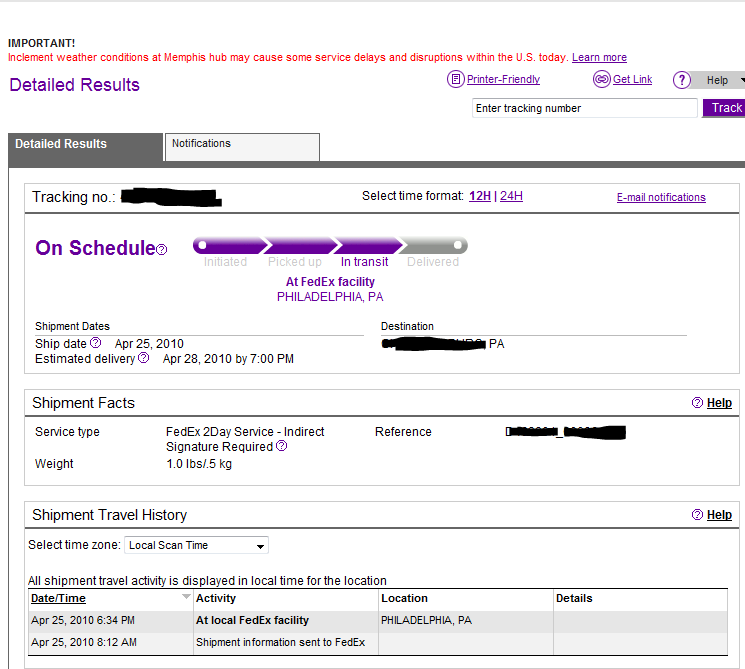This screenshot has width=745, height=669.
Task: Click help icon in Shipment Facts header
Action: click(697, 402)
